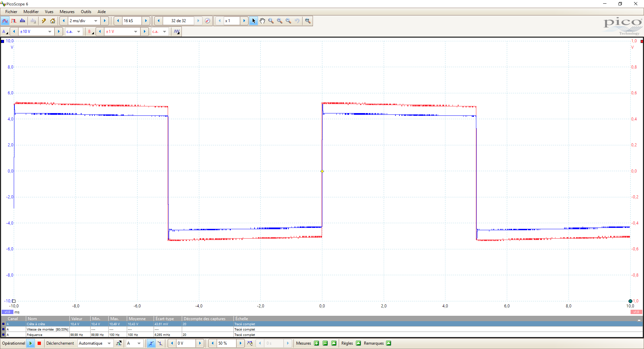Click the zoom out magnifier
The width and height of the screenshot is (644, 349).
click(288, 21)
